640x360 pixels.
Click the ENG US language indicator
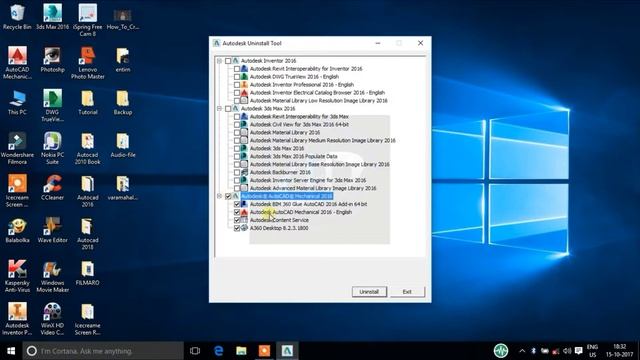click(x=592, y=351)
